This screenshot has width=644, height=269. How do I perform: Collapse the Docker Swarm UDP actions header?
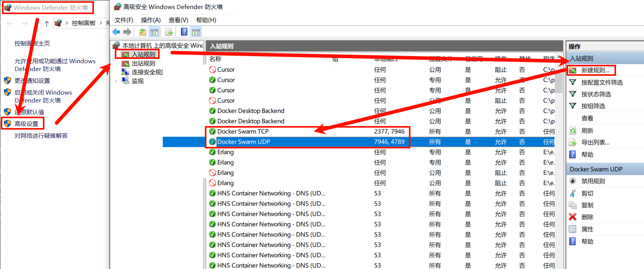[605, 169]
